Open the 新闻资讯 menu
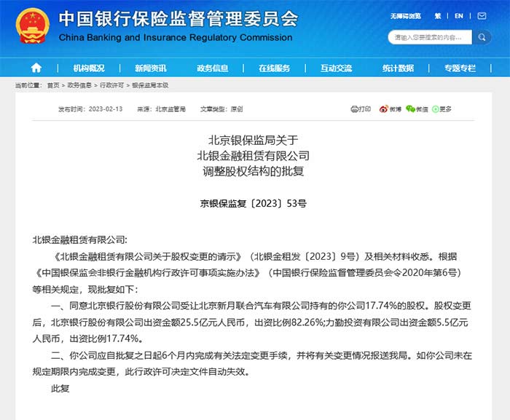The image size is (510, 420). [151, 68]
